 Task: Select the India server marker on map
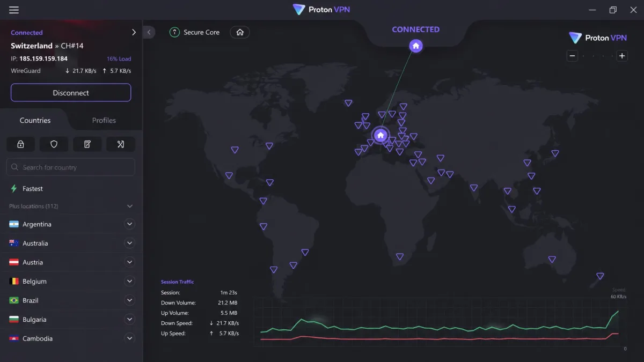tap(474, 188)
